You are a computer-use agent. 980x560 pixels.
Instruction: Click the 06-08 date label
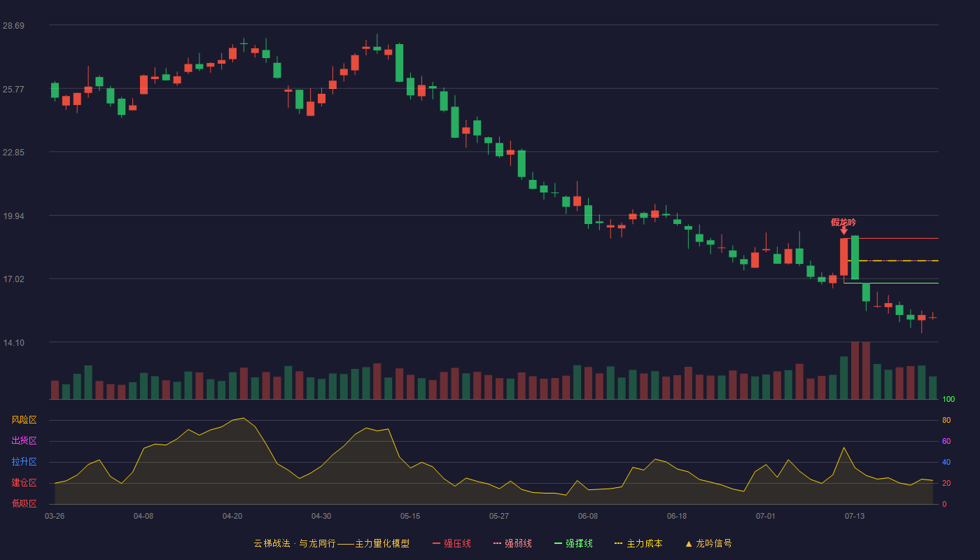[x=588, y=516]
